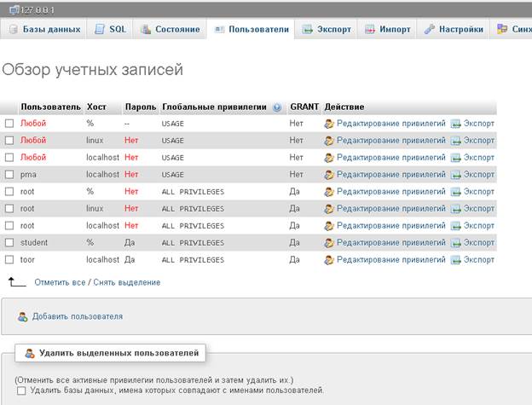Image resolution: width=532 pixels, height=405 pixels.
Task: Click the student username cell
Action: [34, 242]
